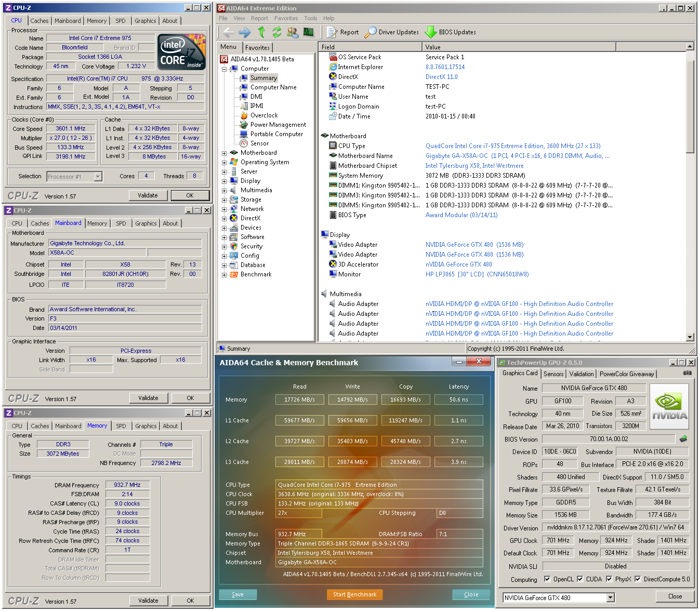Open the Processor #1 selection dropdown

pyautogui.click(x=98, y=177)
